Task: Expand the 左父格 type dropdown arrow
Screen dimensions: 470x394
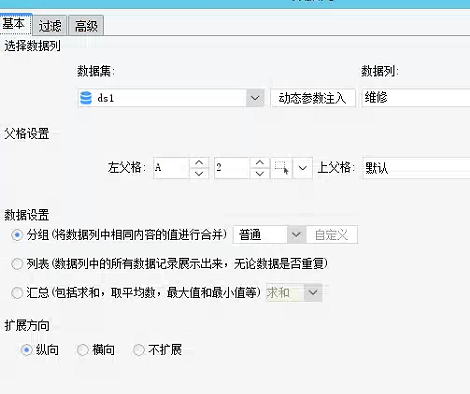Action: click(303, 168)
